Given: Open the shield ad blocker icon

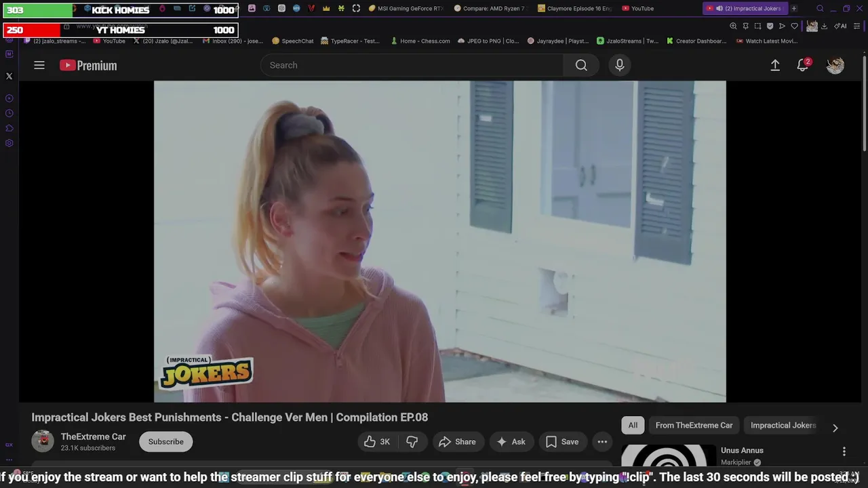Looking at the screenshot, I should (770, 26).
